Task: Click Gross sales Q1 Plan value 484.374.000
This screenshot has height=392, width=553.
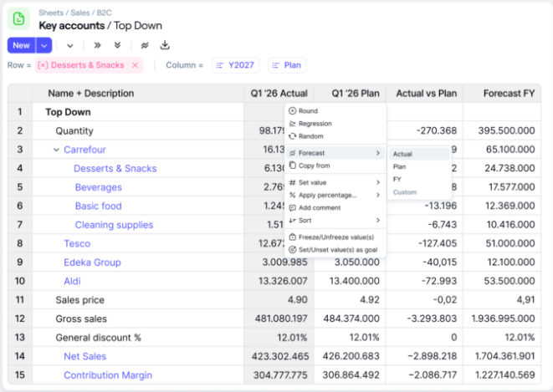Action: pos(351,318)
